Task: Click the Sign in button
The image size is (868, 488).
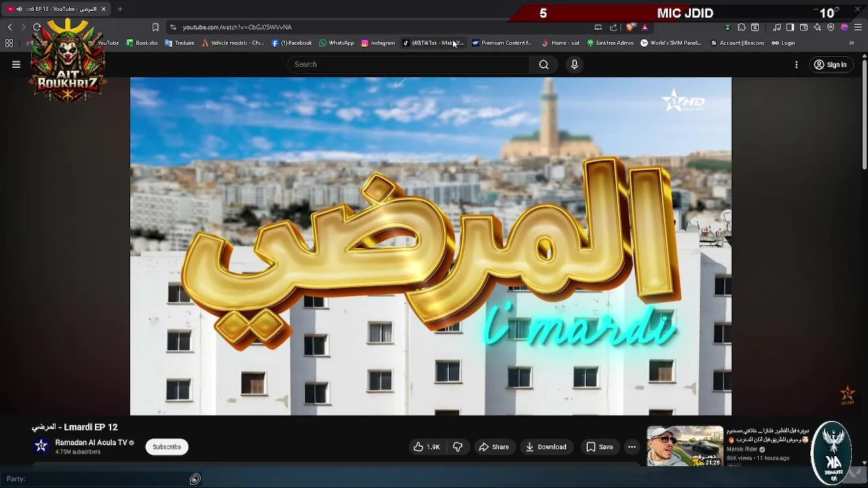Action: [x=830, y=64]
